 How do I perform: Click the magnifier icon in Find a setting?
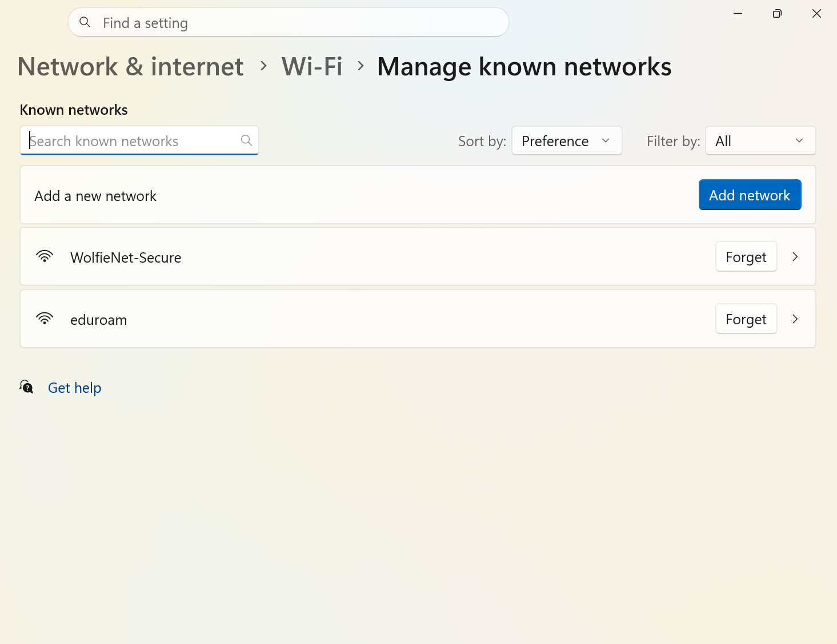(85, 22)
